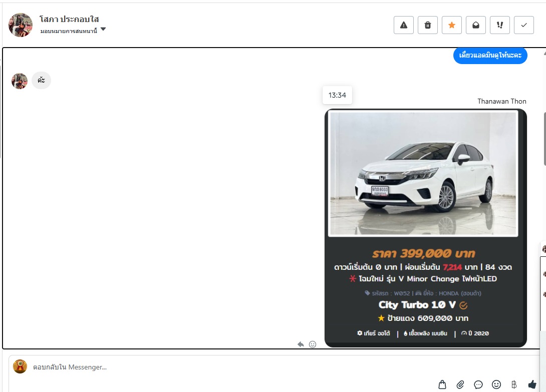Click the chat scrollbar thumb
The image size is (546, 392).
tap(544, 138)
